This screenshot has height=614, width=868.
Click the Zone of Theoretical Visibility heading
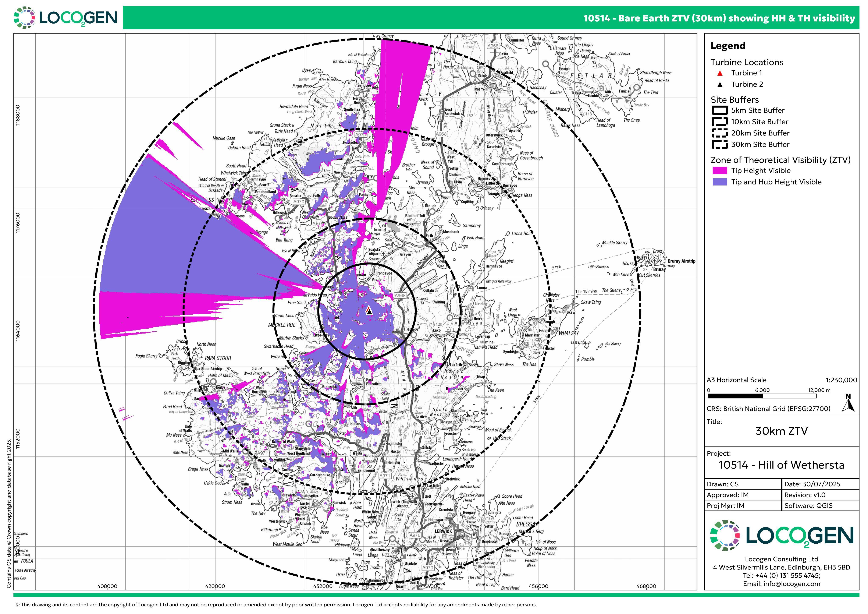781,160
